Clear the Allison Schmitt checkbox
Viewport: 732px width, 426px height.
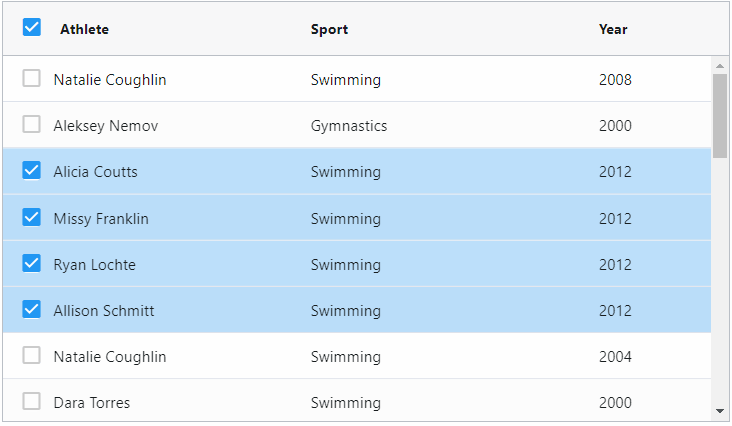pyautogui.click(x=32, y=309)
